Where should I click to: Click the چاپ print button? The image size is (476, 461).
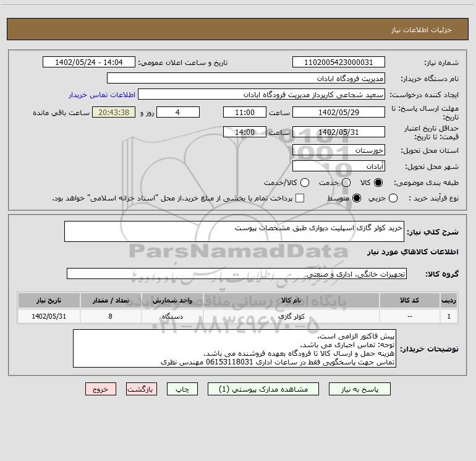182,389
